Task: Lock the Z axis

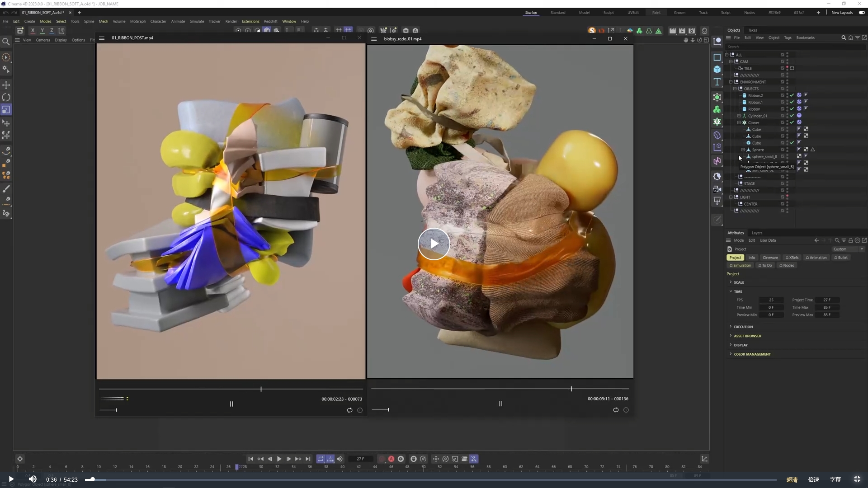Action: (52, 31)
